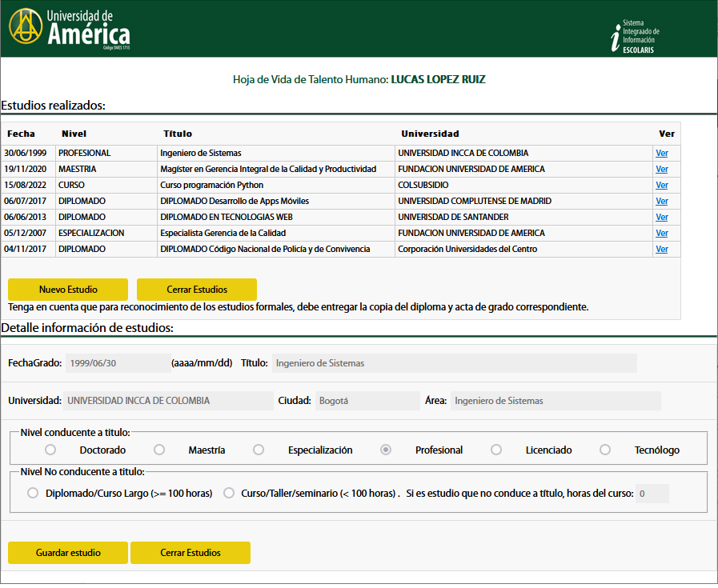Select Diplomado/Curso Largo (>= 100 horas)
The height and width of the screenshot is (588, 718).
click(x=33, y=493)
